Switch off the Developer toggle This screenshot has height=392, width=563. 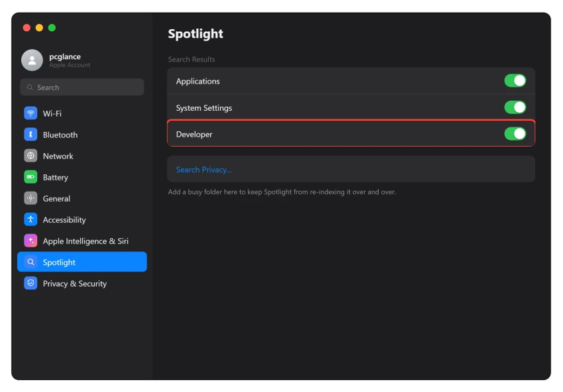pyautogui.click(x=515, y=134)
